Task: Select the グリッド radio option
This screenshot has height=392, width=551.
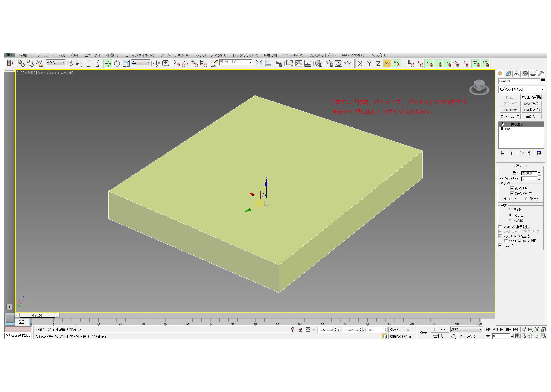Action: 526,199
